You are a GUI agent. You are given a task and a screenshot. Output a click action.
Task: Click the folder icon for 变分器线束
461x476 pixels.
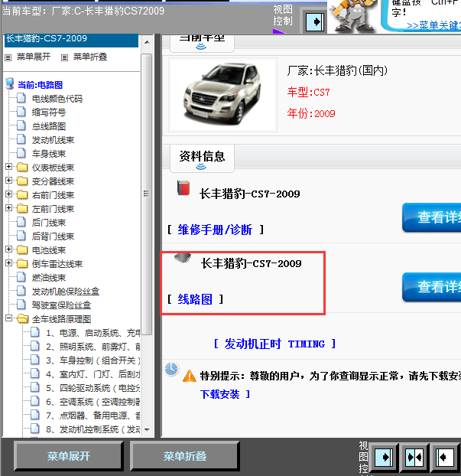pos(22,181)
